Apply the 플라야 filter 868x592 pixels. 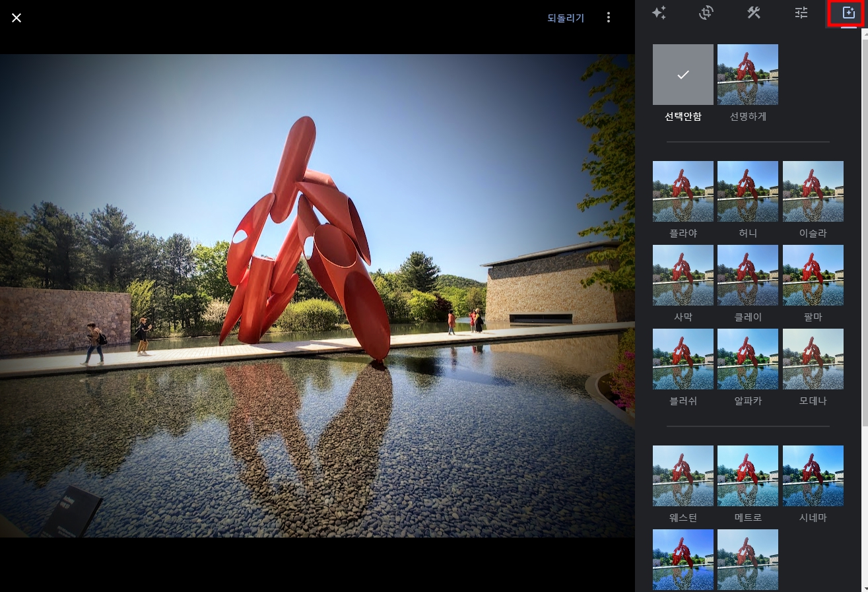pos(683,191)
